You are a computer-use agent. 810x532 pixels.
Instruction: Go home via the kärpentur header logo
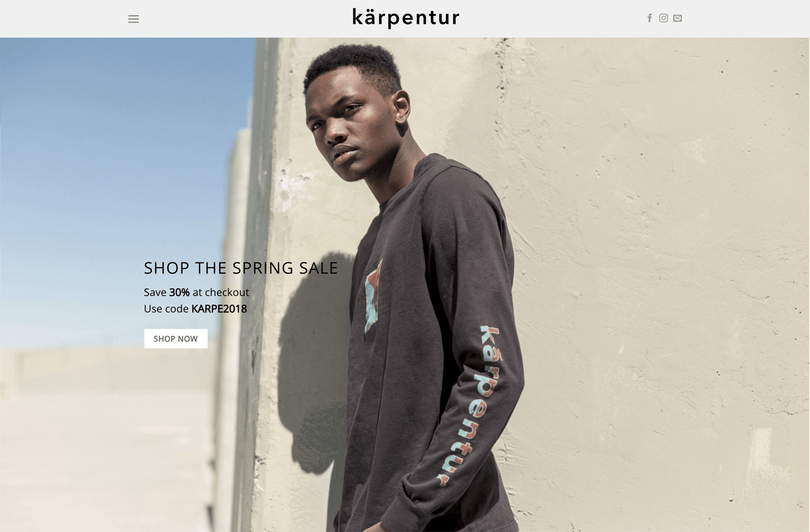tap(406, 18)
